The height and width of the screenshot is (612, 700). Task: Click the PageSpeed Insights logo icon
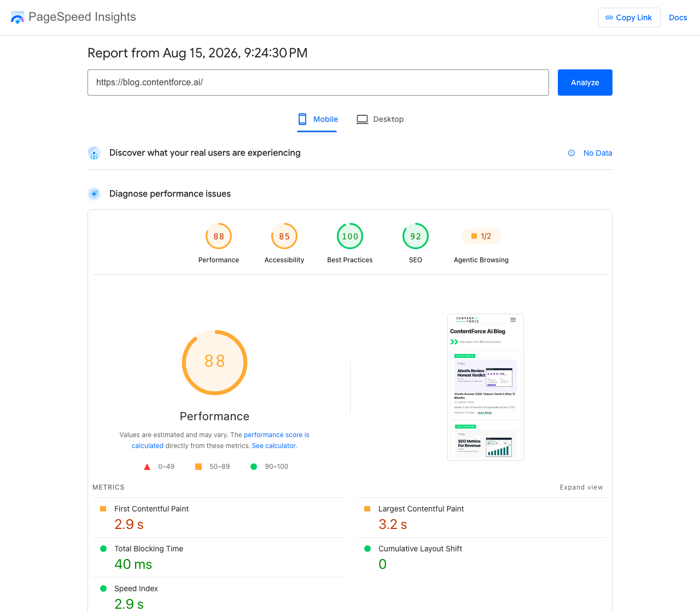(17, 17)
